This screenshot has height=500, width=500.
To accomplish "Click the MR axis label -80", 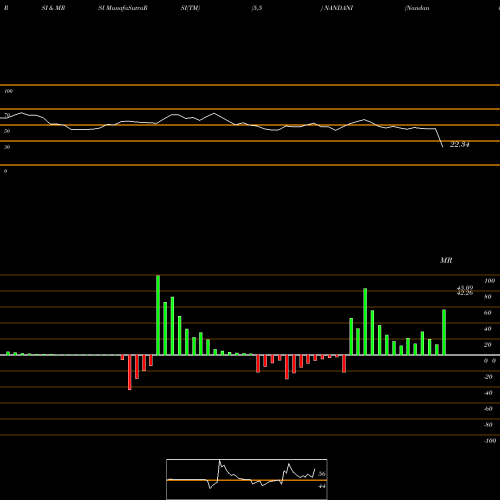I will click(488, 425).
